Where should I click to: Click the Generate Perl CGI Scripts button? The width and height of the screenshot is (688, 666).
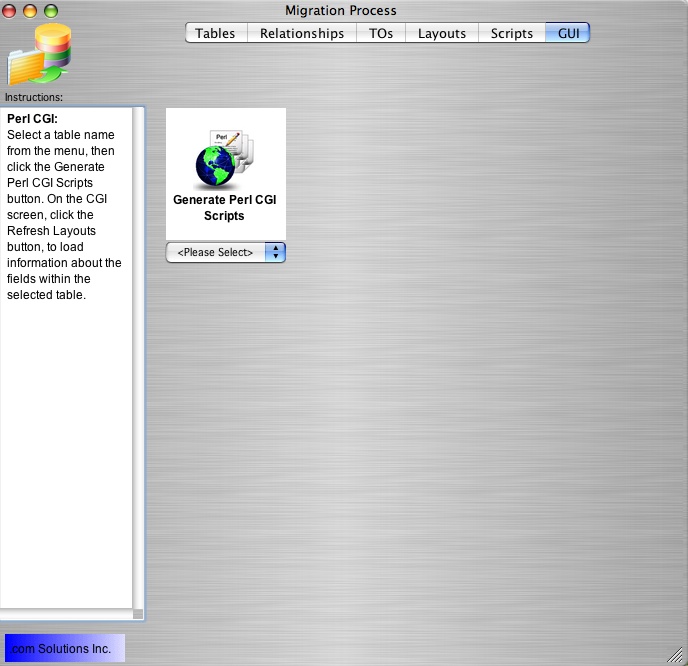226,174
